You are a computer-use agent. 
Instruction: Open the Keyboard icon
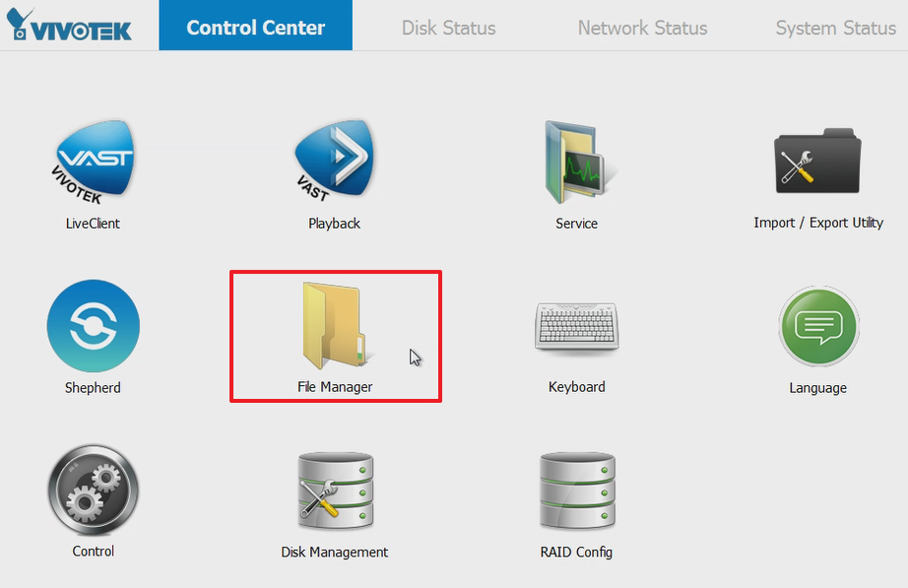pos(577,326)
